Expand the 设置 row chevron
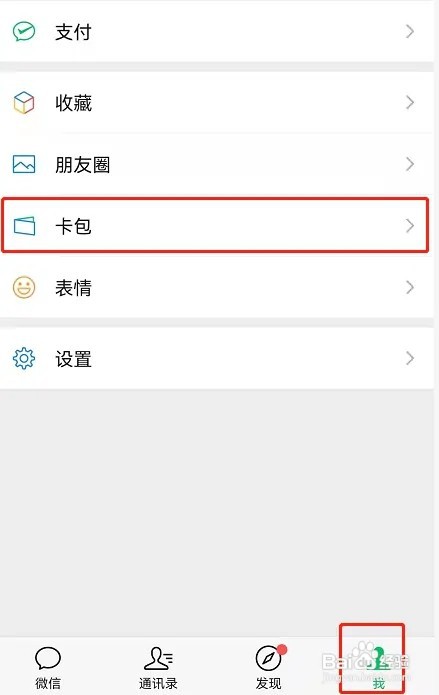This screenshot has width=439, height=695. (x=410, y=358)
